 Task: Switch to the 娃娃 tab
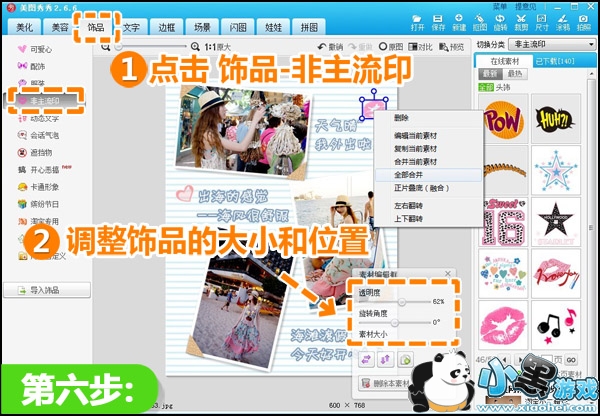tap(273, 27)
